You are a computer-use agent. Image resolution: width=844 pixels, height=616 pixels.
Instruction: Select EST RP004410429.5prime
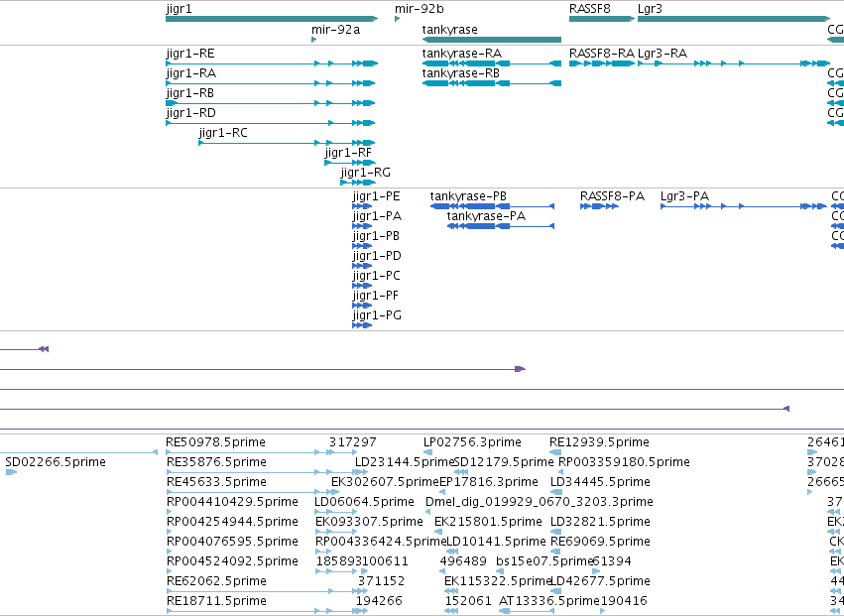232,502
